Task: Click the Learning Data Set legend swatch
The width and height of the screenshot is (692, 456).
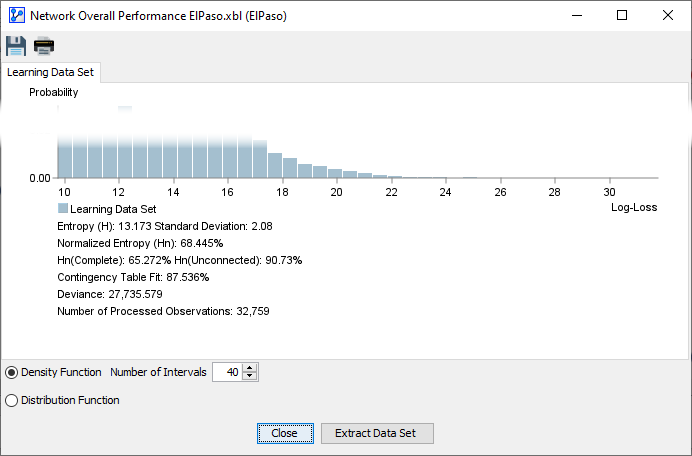Action: (63, 208)
